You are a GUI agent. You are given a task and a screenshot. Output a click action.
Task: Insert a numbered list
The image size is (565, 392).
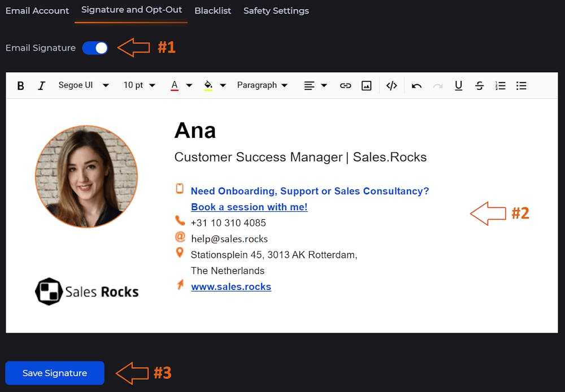click(500, 86)
